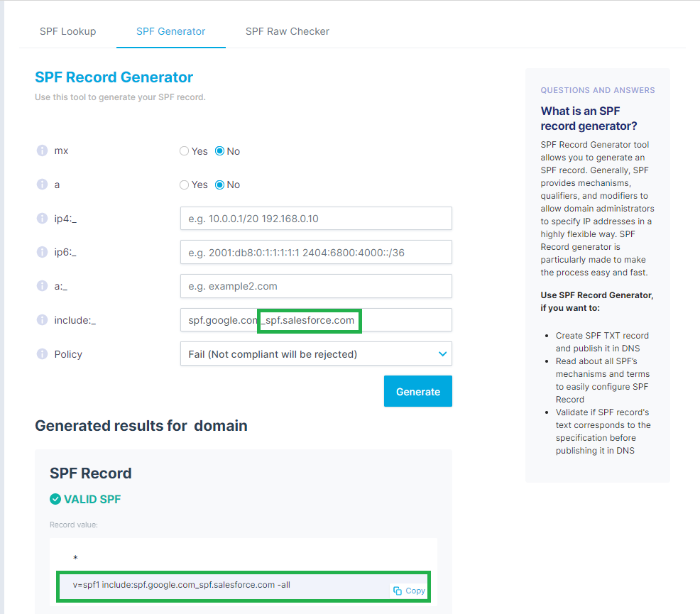Click into the ip4 address input field

316,219
